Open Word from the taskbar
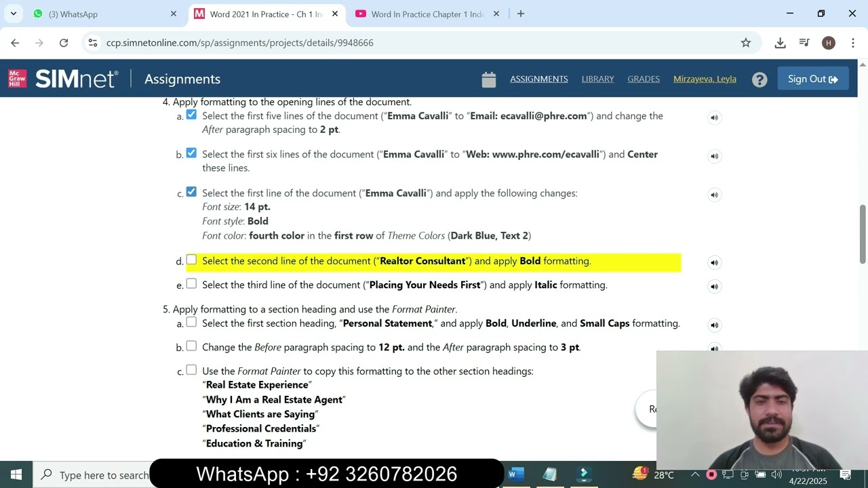The image size is (868, 488). (x=516, y=474)
